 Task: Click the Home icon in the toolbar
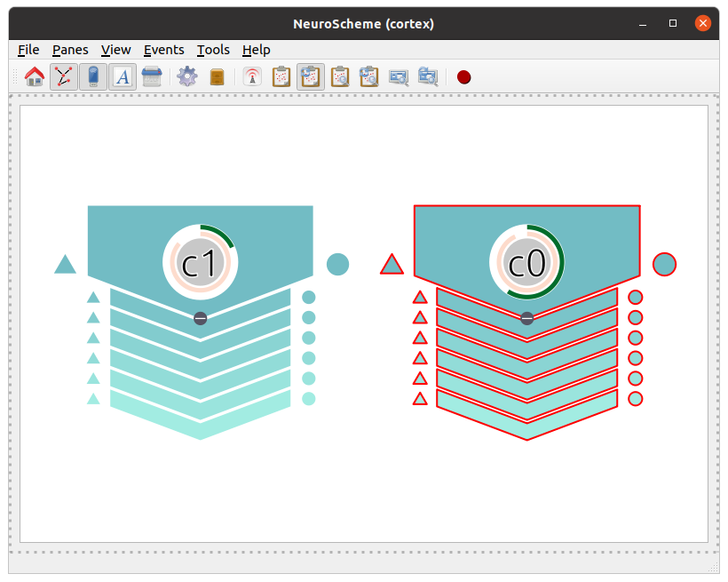(35, 77)
